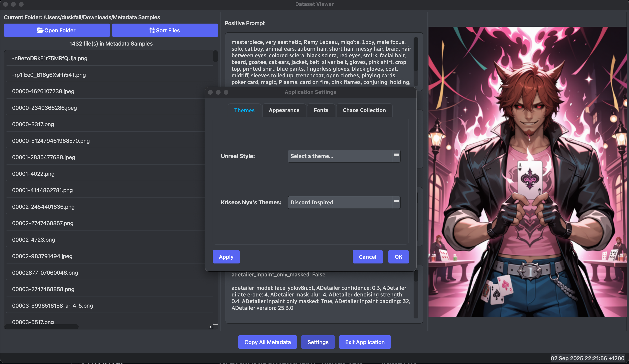The width and height of the screenshot is (629, 364).
Task: Switch to the Appearance tab
Action: tap(284, 110)
